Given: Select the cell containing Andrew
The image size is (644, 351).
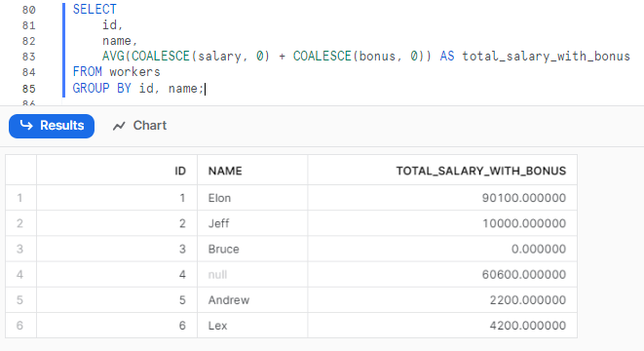Looking at the screenshot, I should [252, 300].
